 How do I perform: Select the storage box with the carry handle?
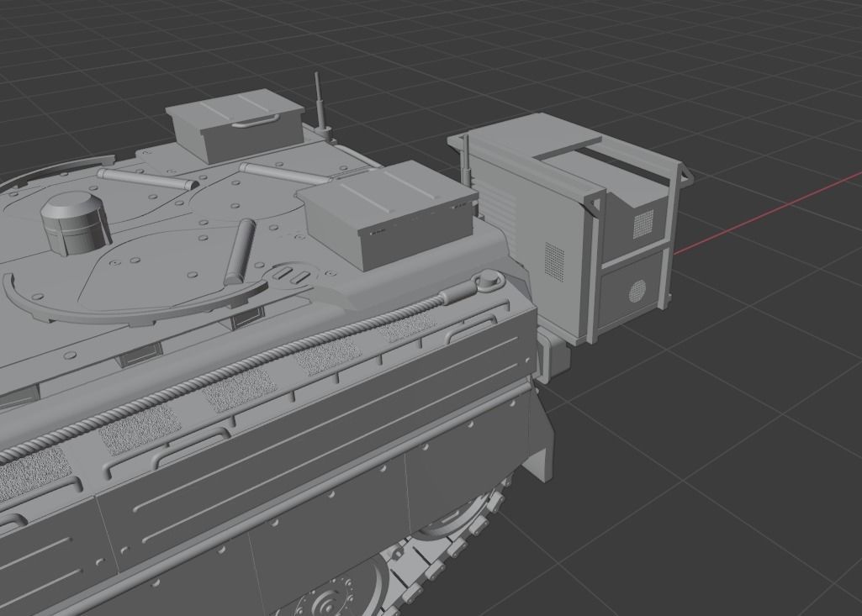click(235, 125)
